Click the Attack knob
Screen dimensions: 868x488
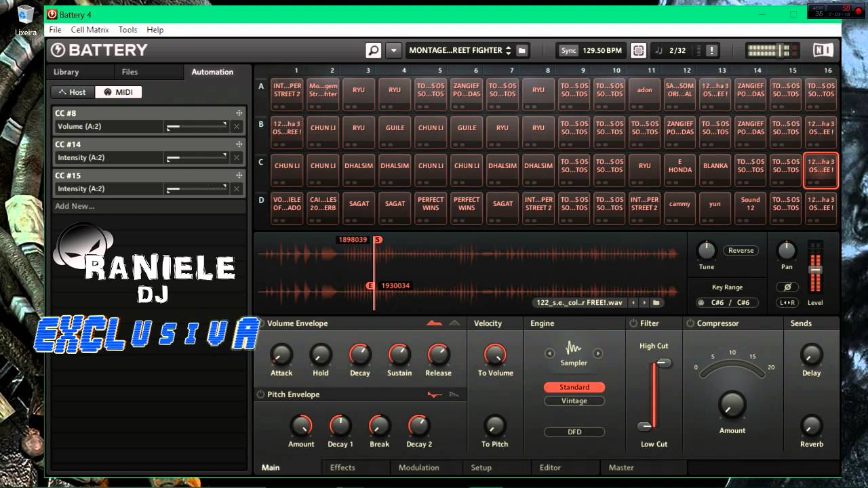pos(281,354)
